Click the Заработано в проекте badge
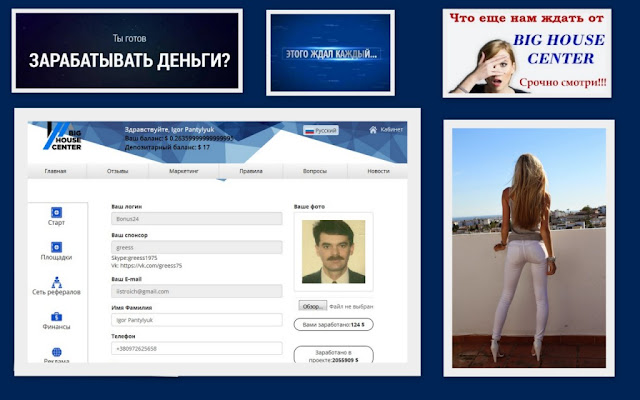 333,355
